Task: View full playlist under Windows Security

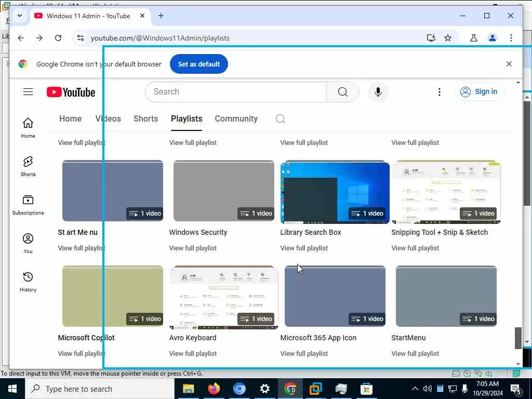Action: [x=193, y=248]
